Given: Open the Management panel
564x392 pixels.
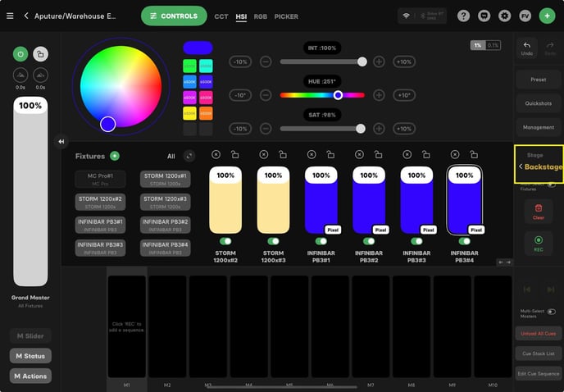Looking at the screenshot, I should click(539, 127).
